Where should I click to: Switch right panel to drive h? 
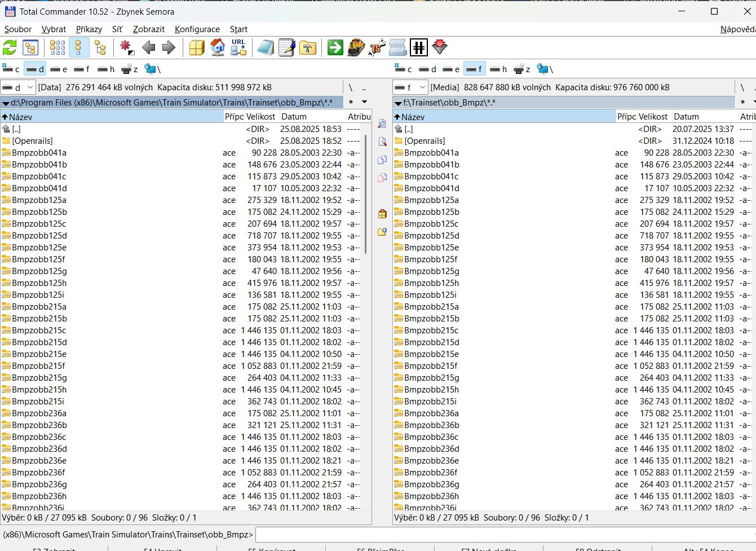click(x=498, y=69)
